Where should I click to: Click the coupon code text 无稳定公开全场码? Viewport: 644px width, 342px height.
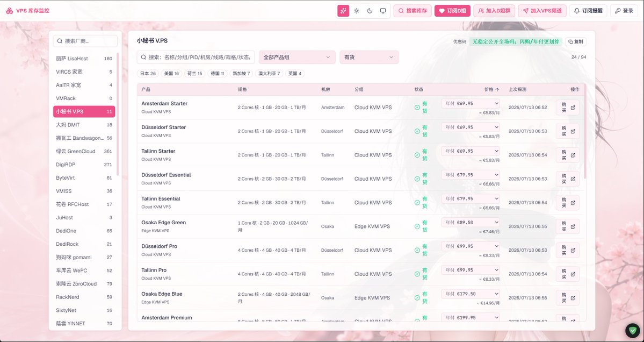tap(516, 41)
